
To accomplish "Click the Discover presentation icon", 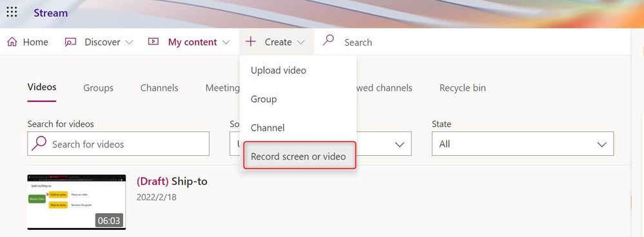I will 71,42.
